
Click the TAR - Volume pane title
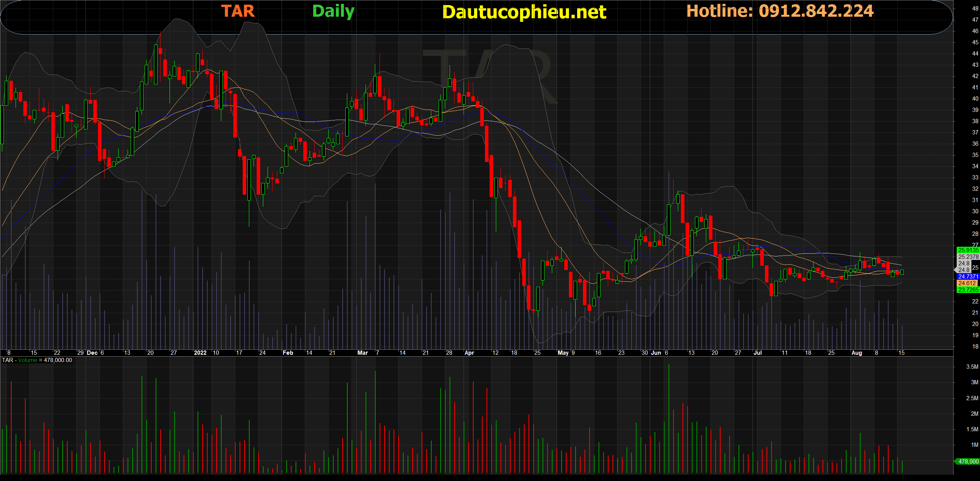tap(37, 360)
